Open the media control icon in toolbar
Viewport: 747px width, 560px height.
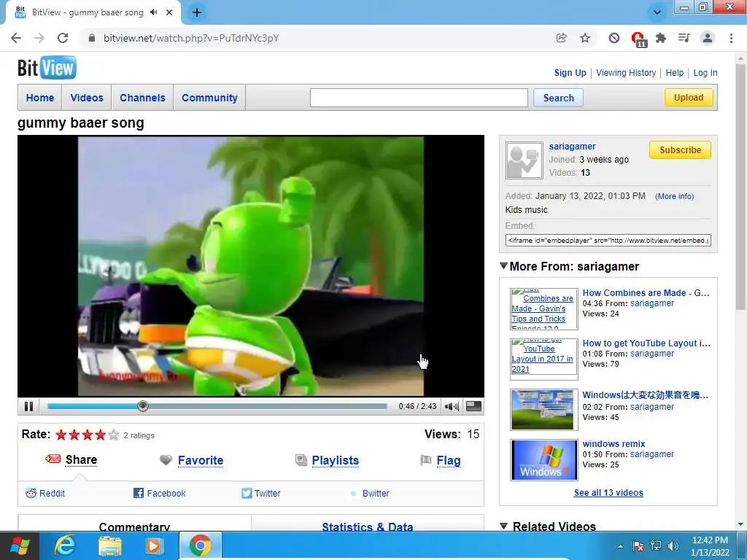[x=684, y=38]
